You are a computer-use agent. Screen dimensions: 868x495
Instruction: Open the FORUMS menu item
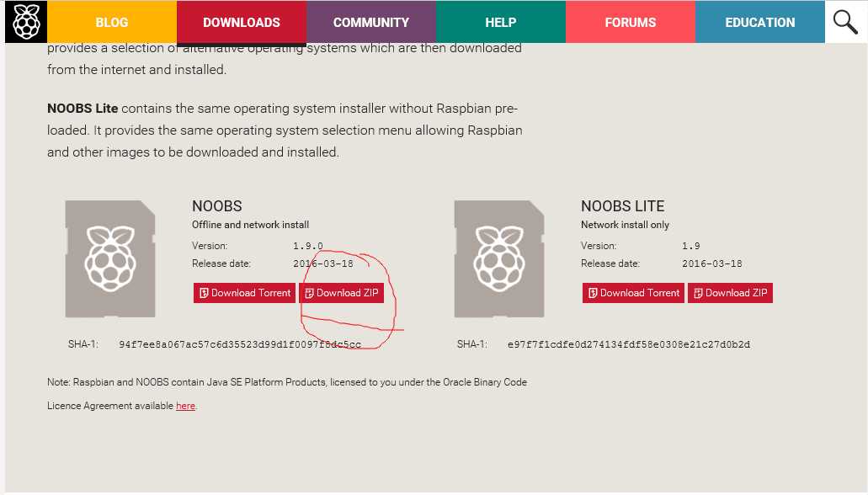631,22
